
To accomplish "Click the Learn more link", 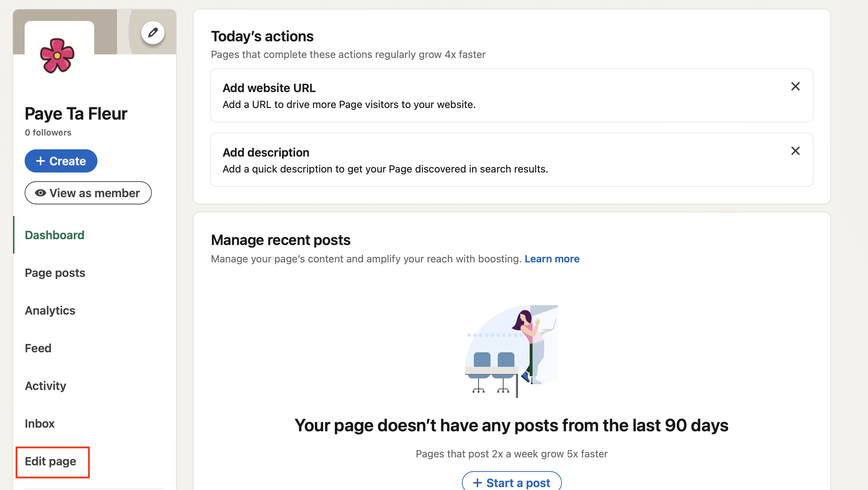I will pyautogui.click(x=552, y=259).
